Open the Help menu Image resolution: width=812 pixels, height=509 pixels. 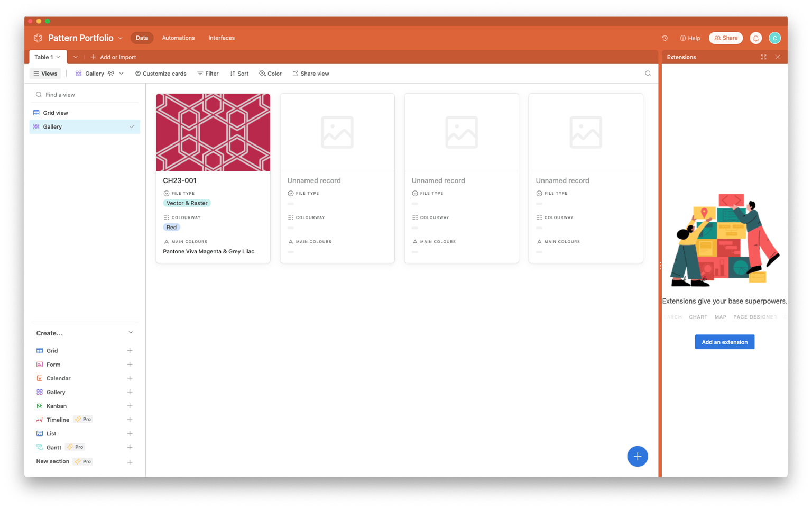point(690,38)
